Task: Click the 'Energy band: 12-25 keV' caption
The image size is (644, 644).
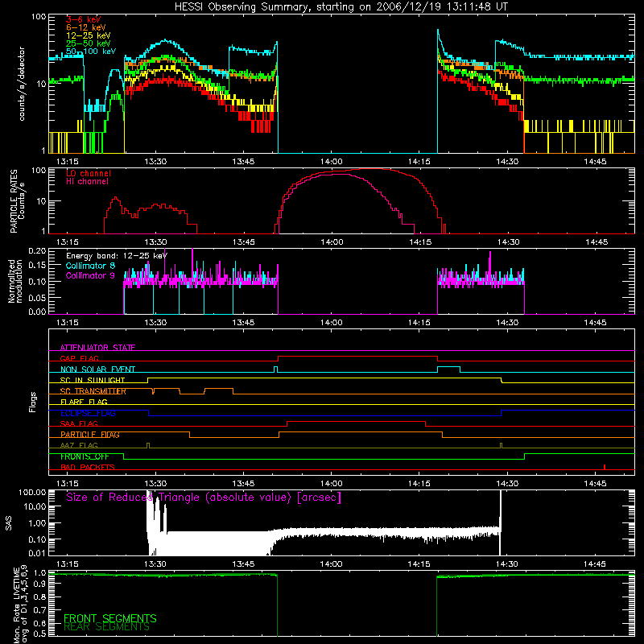Action: coord(117,256)
